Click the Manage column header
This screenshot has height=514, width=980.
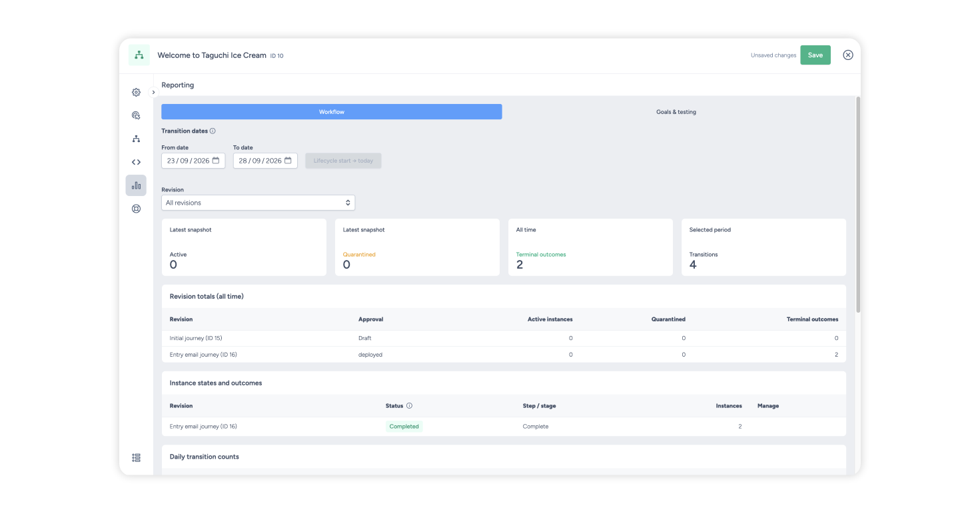(x=768, y=406)
